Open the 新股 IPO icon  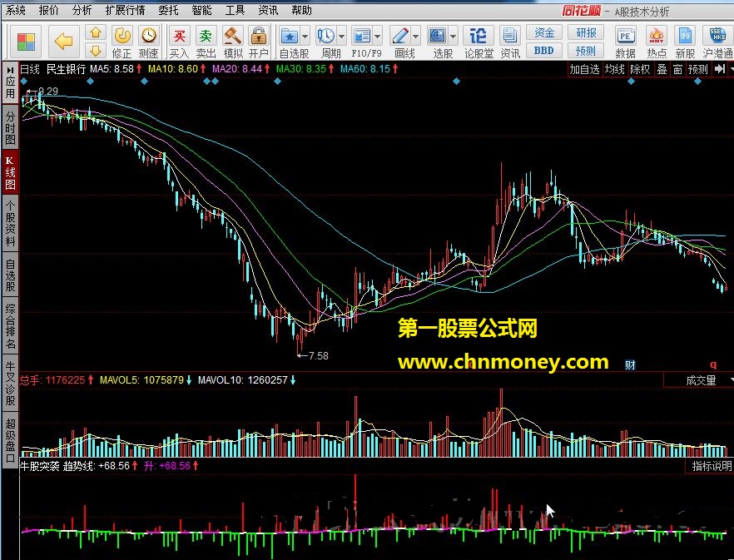686,36
